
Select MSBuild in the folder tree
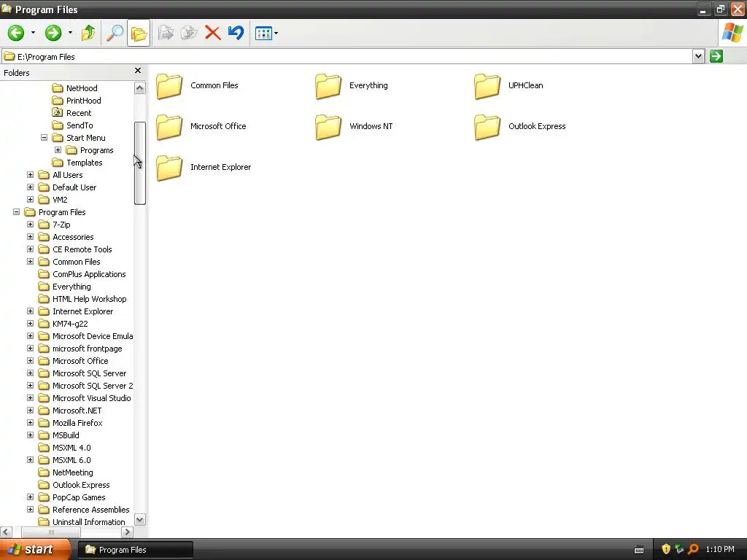[x=66, y=435]
